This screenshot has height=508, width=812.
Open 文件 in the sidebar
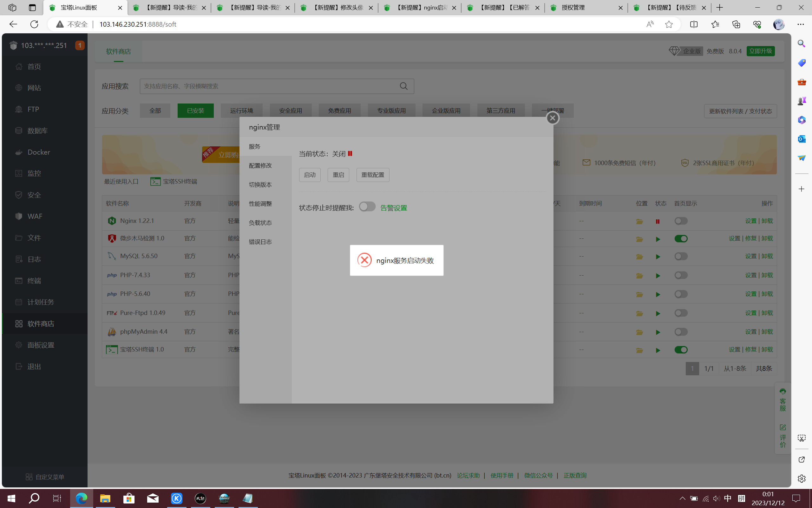point(45,238)
